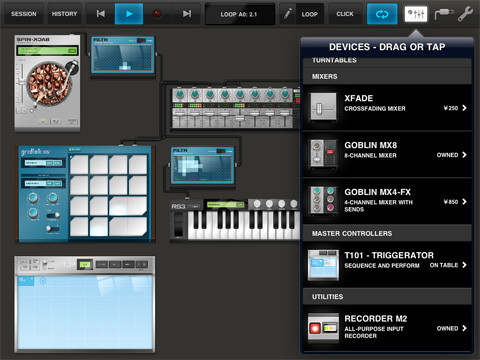
Task: Hit the large bottom-right pad on Gridlok
Action: pos(128,227)
